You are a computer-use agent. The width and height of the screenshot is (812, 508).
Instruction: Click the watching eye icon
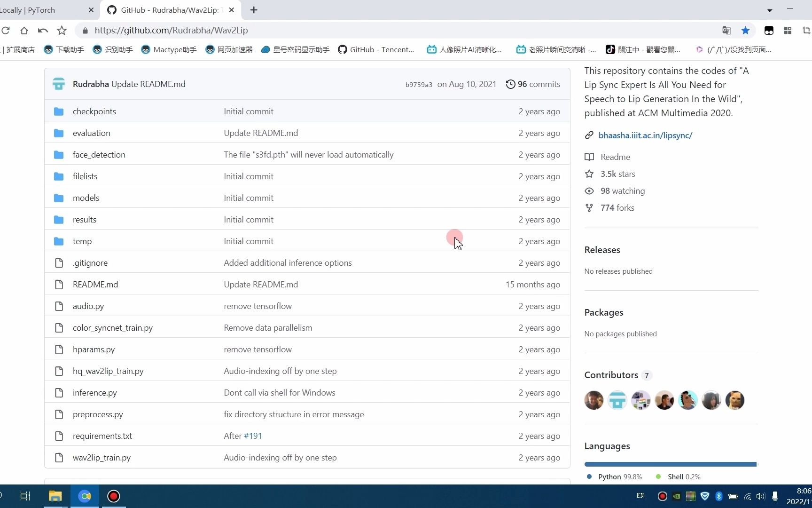(x=589, y=191)
